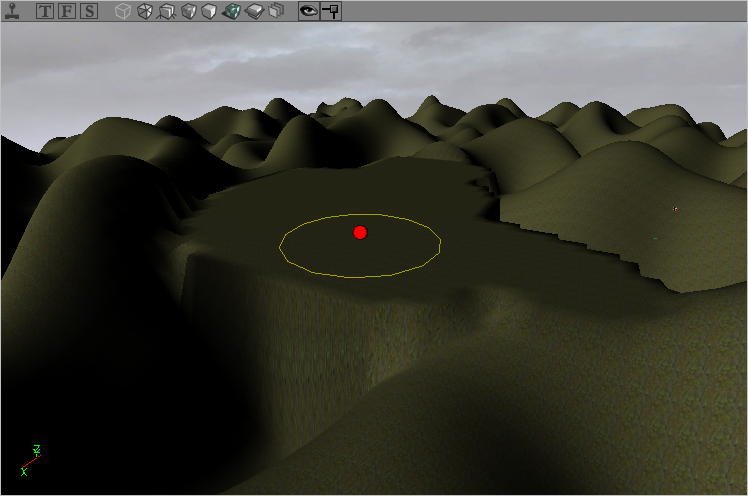Image resolution: width=748 pixels, height=496 pixels.
Task: Select the cube-on-tripod render mode icon
Action: (166, 12)
